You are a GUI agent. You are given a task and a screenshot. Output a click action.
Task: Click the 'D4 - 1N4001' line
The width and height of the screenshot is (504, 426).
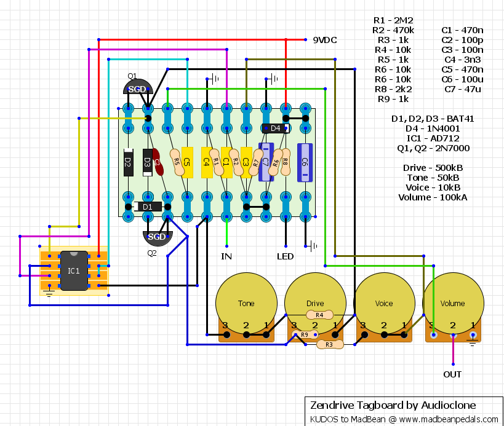tap(433, 128)
